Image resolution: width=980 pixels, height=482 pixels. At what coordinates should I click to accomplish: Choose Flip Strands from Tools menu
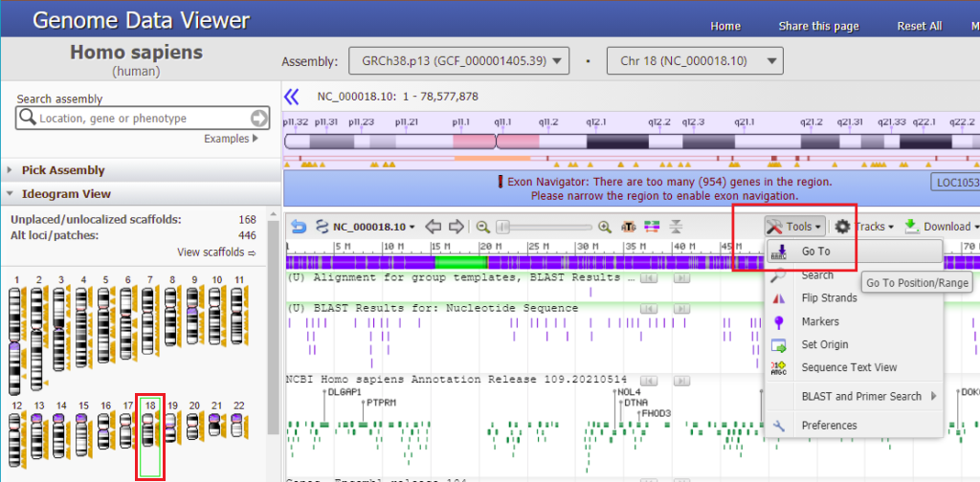coord(854,297)
